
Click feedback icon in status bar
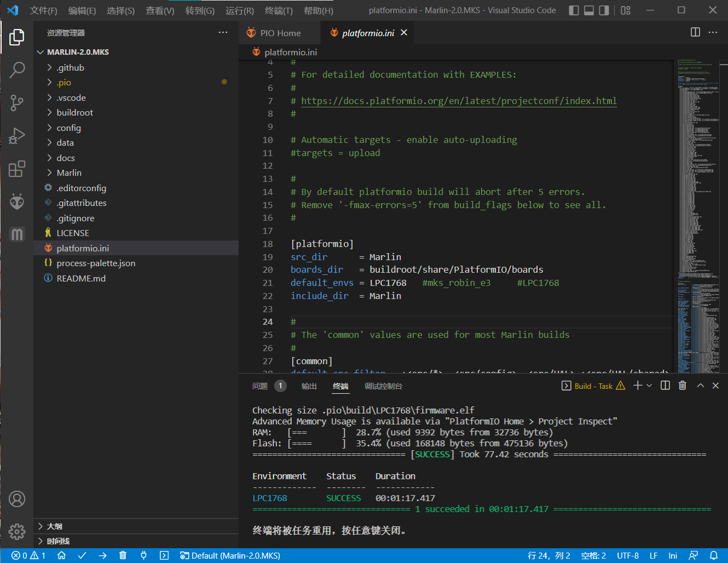[x=694, y=555]
